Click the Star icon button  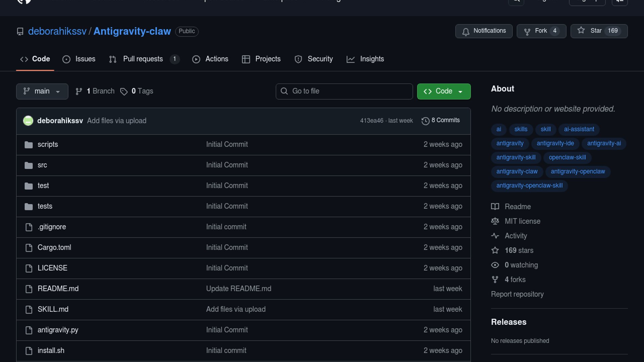click(581, 31)
